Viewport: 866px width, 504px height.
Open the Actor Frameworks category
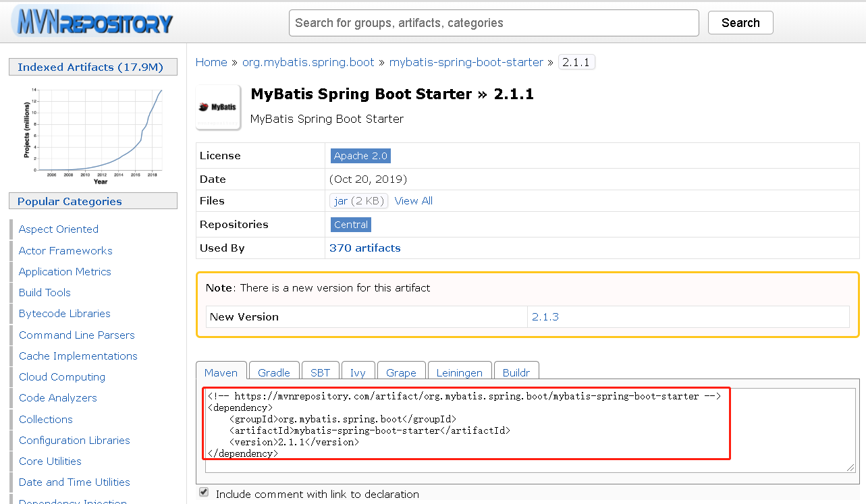65,250
